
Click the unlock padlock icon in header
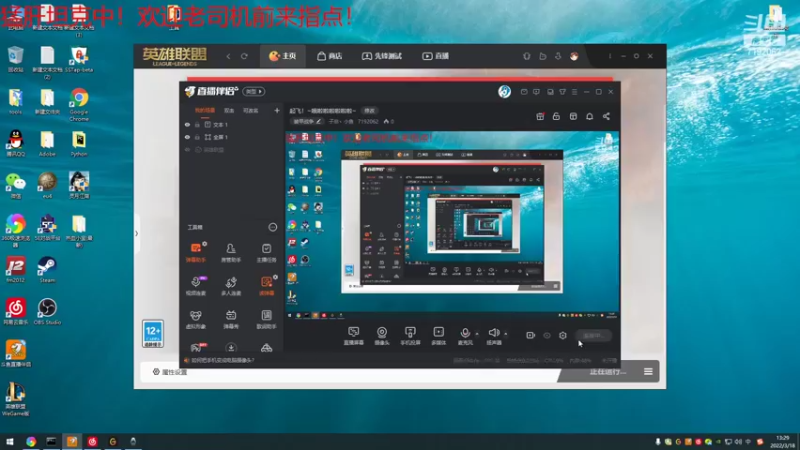pos(556,116)
